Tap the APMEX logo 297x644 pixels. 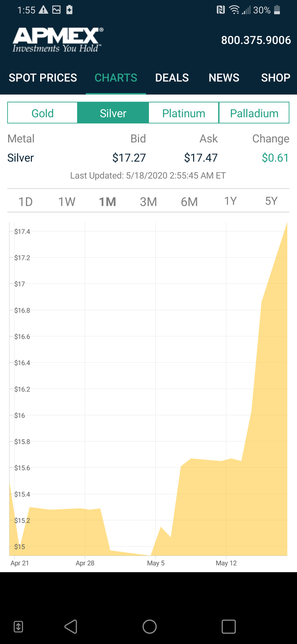(x=58, y=40)
